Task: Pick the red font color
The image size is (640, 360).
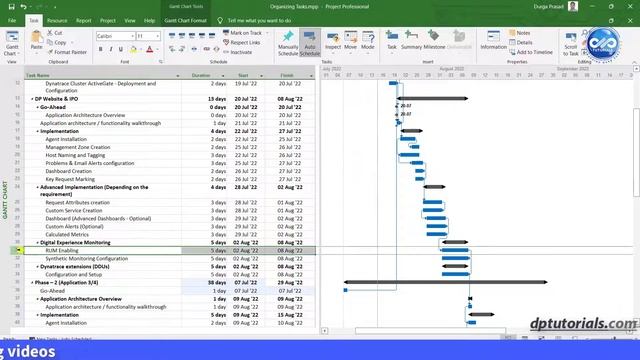Action: coord(150,50)
